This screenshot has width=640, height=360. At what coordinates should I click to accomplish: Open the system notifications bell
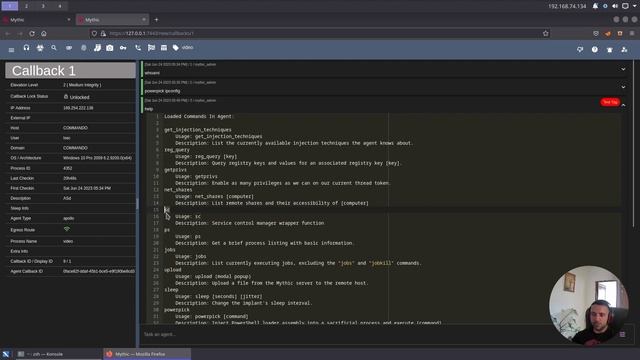click(595, 6)
